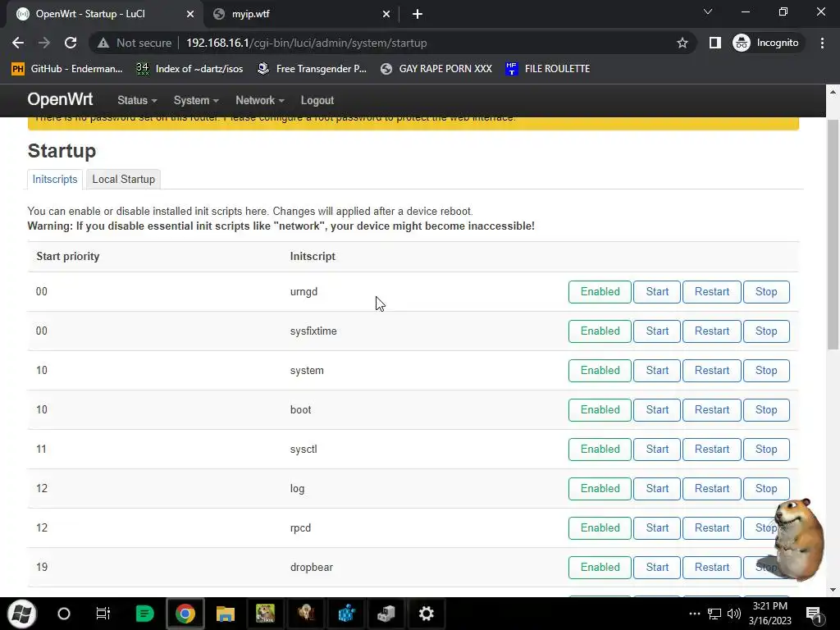Restart the rpcd service
The width and height of the screenshot is (840, 630).
(712, 528)
